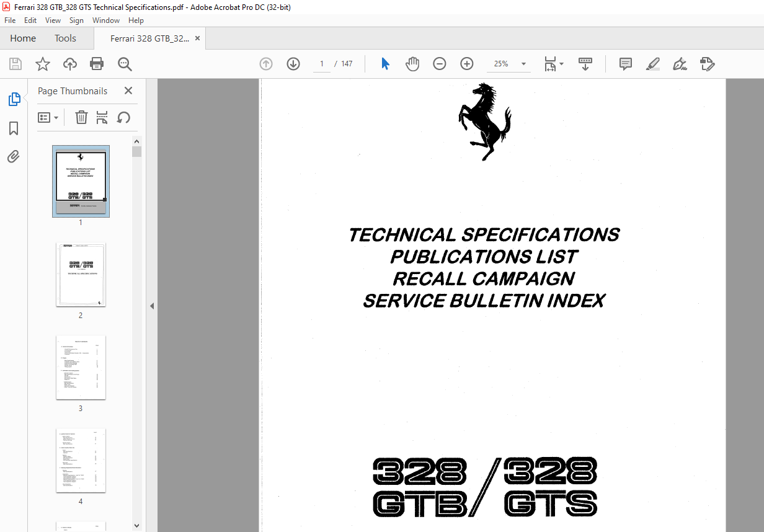Rotate pages in thumbnails panel
Viewport: 764px width, 532px height.
(124, 117)
